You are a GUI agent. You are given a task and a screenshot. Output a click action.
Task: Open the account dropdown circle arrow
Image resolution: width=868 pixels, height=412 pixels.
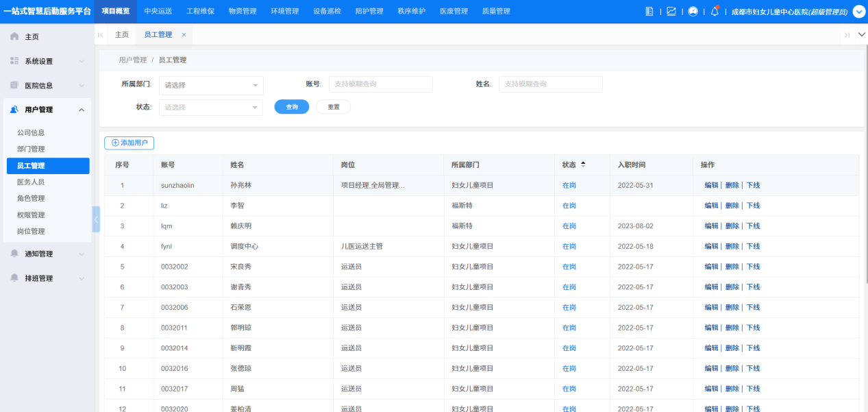point(858,12)
